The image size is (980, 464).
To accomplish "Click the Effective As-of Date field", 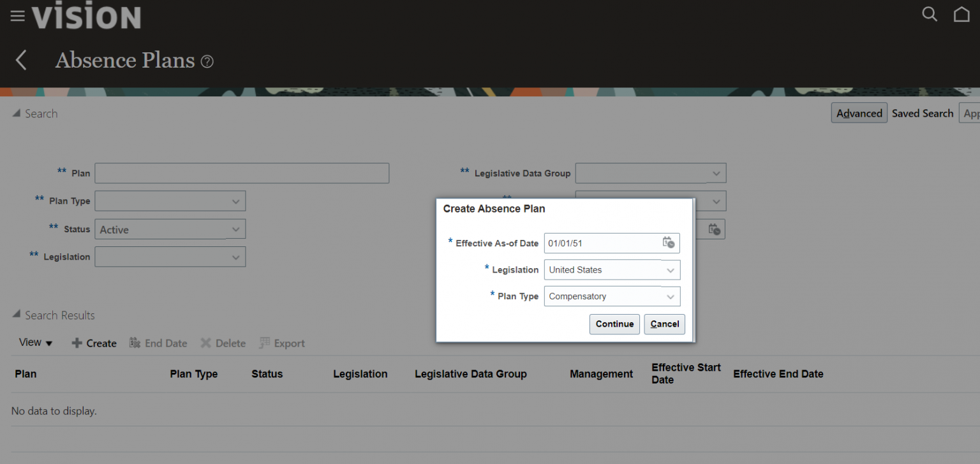I will coord(601,243).
